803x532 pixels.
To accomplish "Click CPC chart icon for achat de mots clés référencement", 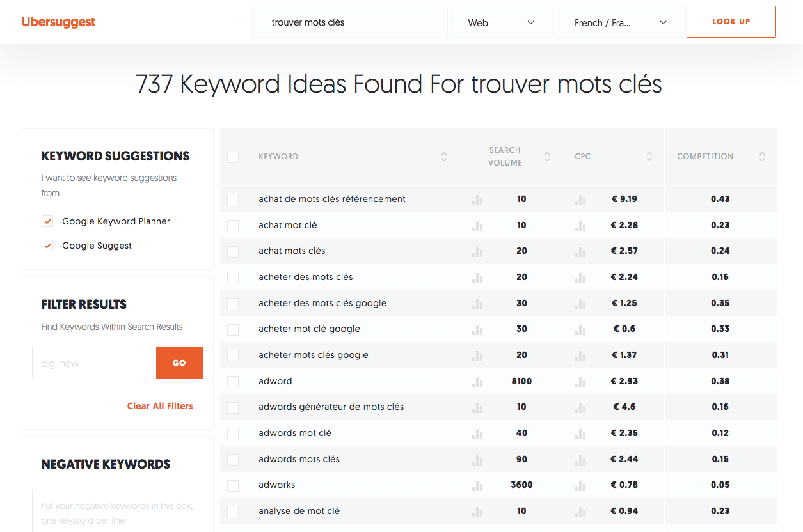I will coord(580,199).
